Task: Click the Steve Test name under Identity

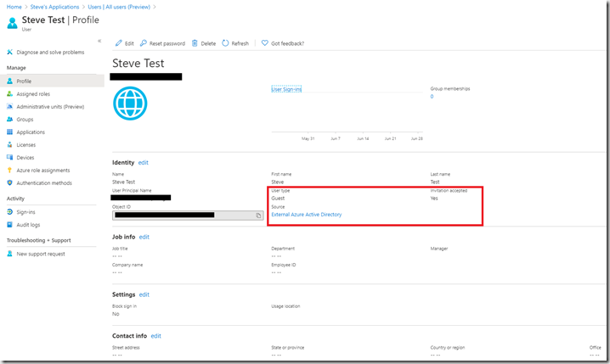Action: pyautogui.click(x=124, y=182)
